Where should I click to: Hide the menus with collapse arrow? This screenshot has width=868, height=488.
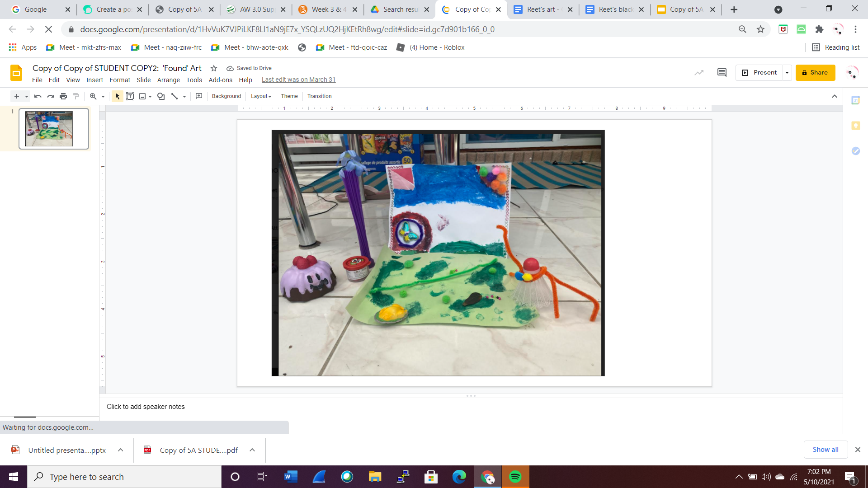[835, 96]
